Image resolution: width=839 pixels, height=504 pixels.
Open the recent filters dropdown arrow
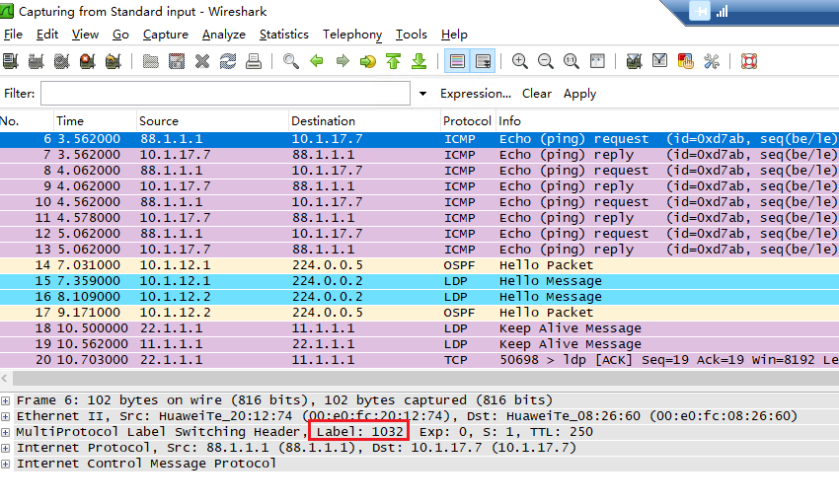pos(422,94)
